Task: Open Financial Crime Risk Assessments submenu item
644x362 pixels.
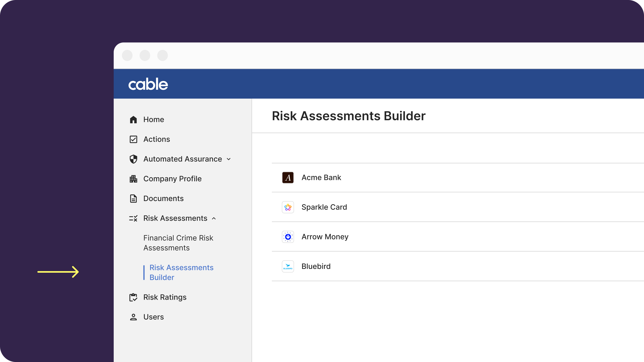Action: point(178,243)
